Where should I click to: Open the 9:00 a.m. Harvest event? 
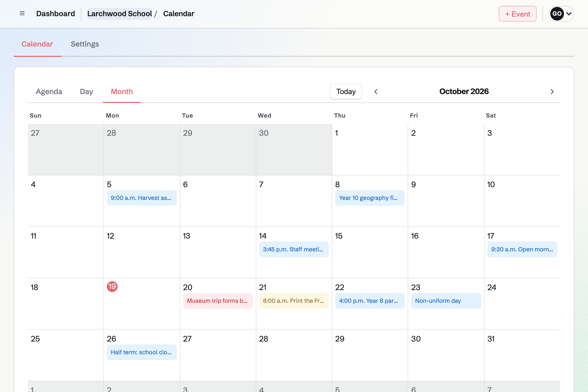pyautogui.click(x=142, y=198)
